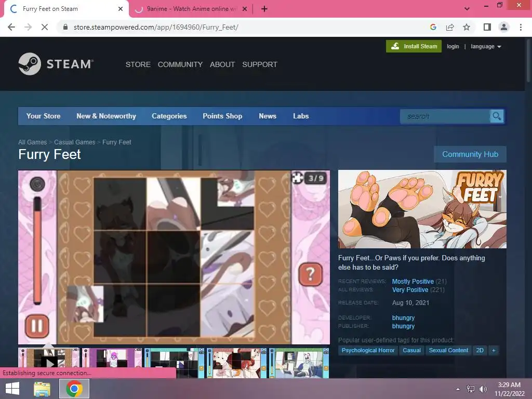Open the tab search chevron

tap(467, 9)
